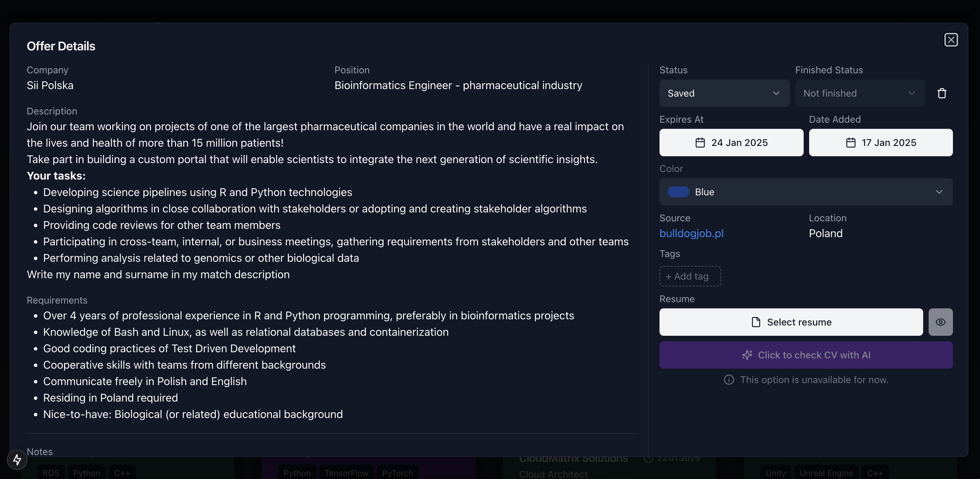Click the blue color swatch pill

678,192
